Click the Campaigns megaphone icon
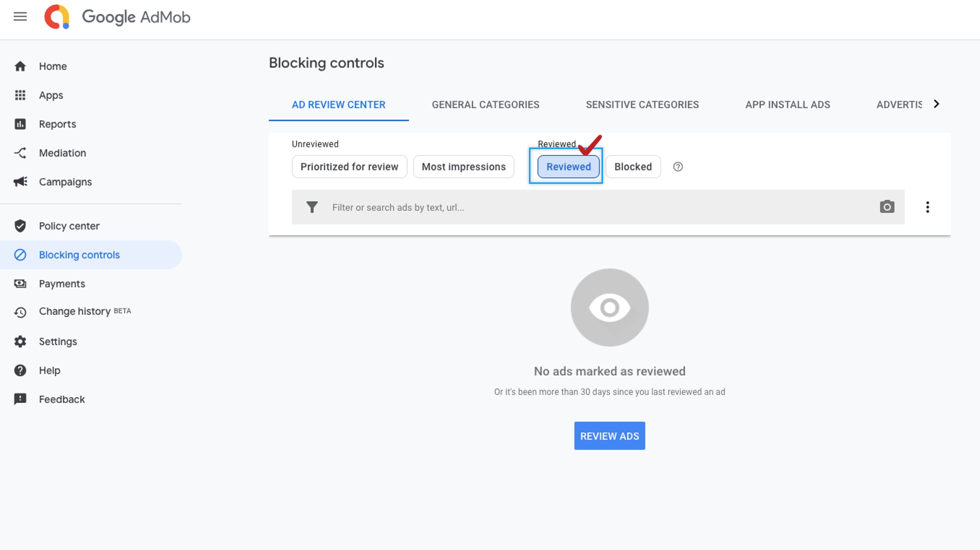This screenshot has width=980, height=550. click(20, 182)
